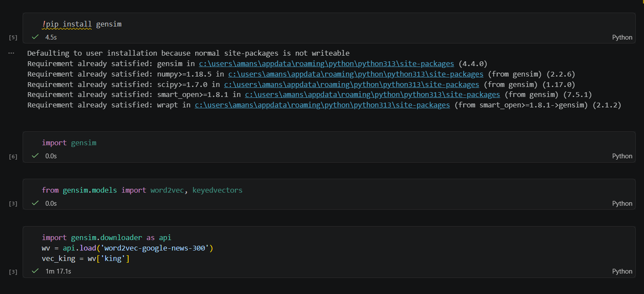
Task: Open scipy site-packages path link
Action: 352,84
